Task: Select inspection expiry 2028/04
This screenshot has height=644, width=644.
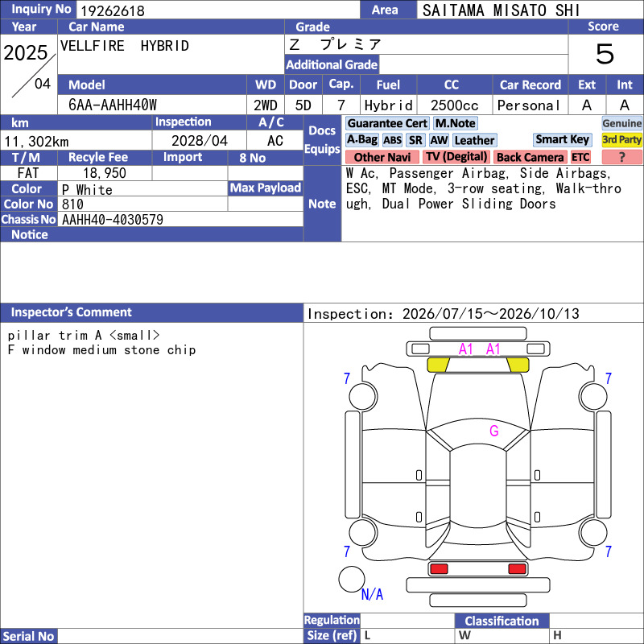Action: tap(199, 141)
